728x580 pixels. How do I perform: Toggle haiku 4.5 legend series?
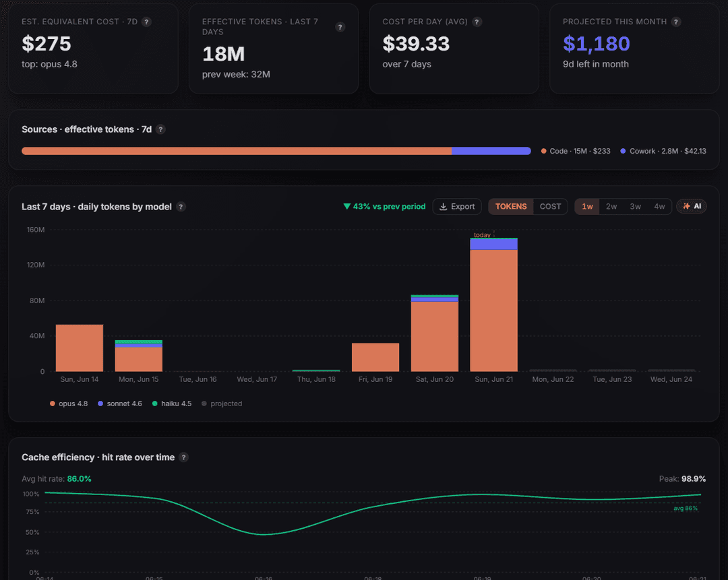[172, 404]
